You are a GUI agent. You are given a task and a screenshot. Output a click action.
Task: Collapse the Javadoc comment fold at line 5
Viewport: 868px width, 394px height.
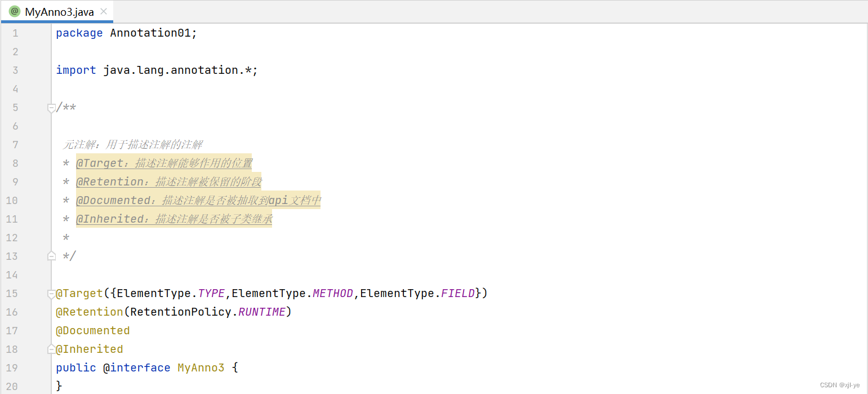51,108
